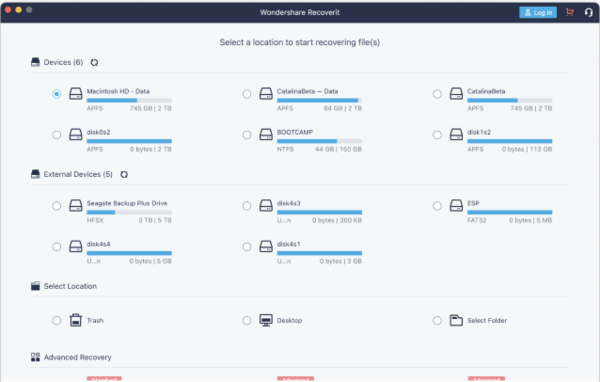Open the support headset icon
600x382 pixels.
pyautogui.click(x=589, y=12)
